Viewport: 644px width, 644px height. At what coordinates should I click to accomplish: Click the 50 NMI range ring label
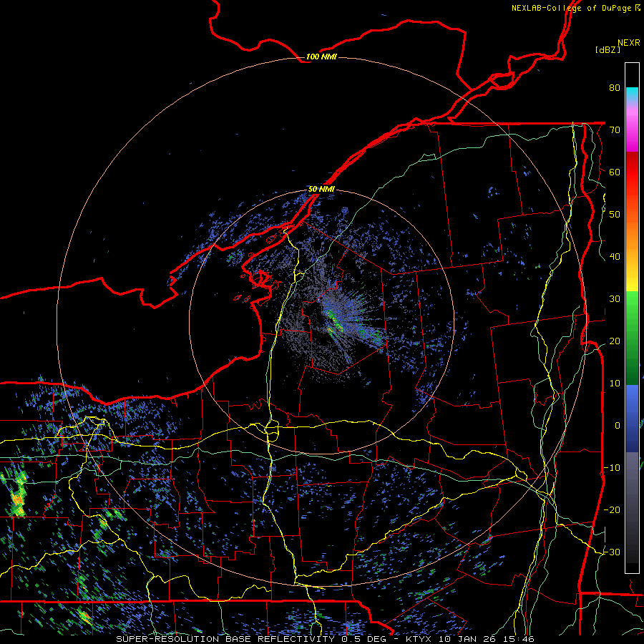coord(321,189)
